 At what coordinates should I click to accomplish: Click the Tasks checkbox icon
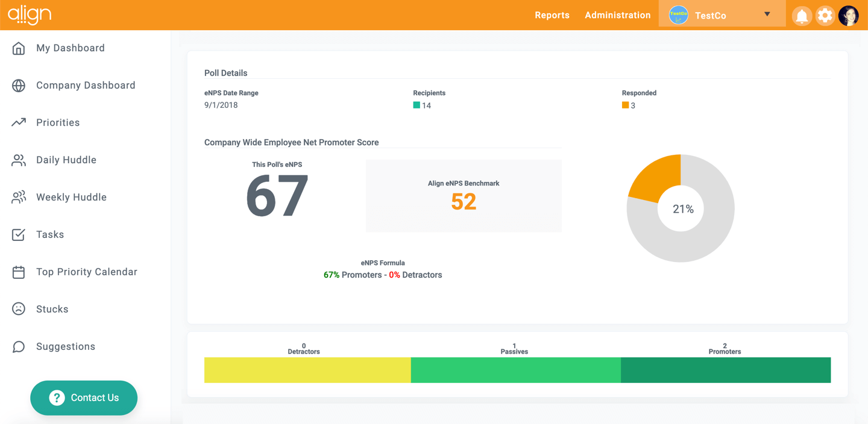(19, 234)
